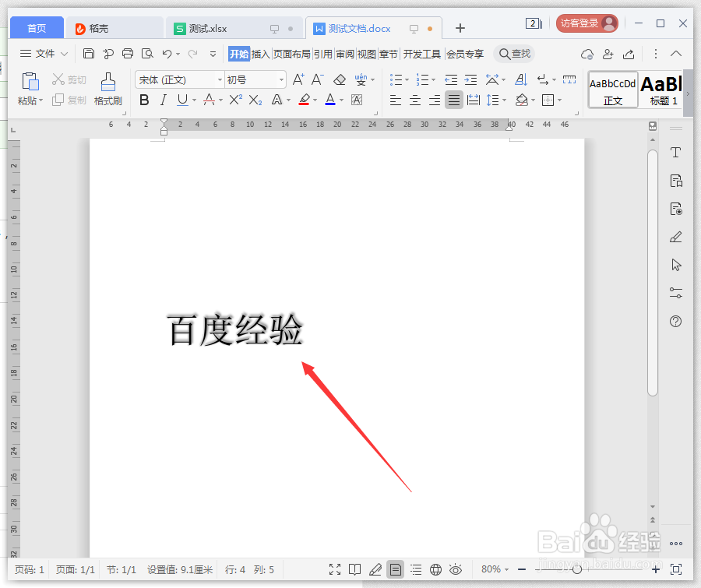Apply center text alignment

(x=415, y=100)
